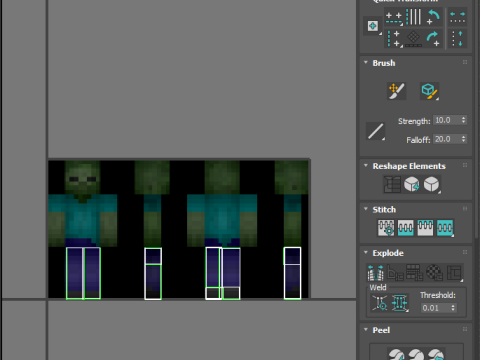Click the Space Vertically icon
Screen dimensions: 480x360
[457, 39]
